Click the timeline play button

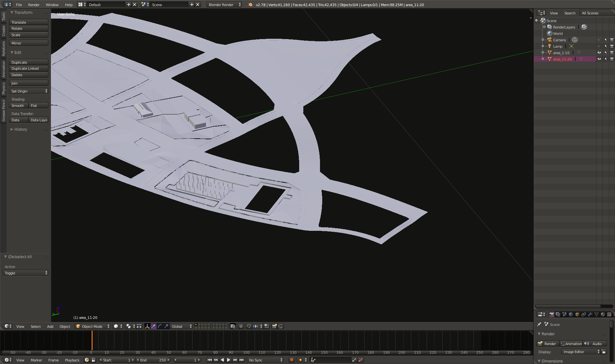pos(229,360)
